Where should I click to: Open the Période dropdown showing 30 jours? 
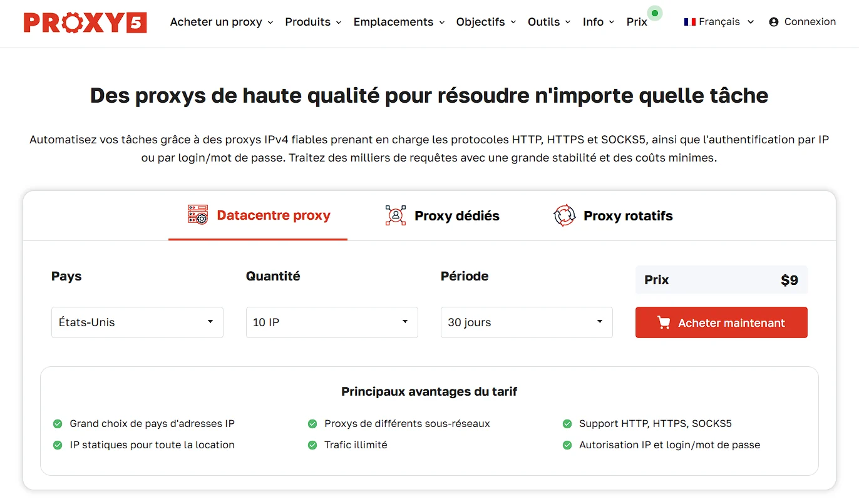[x=527, y=322]
